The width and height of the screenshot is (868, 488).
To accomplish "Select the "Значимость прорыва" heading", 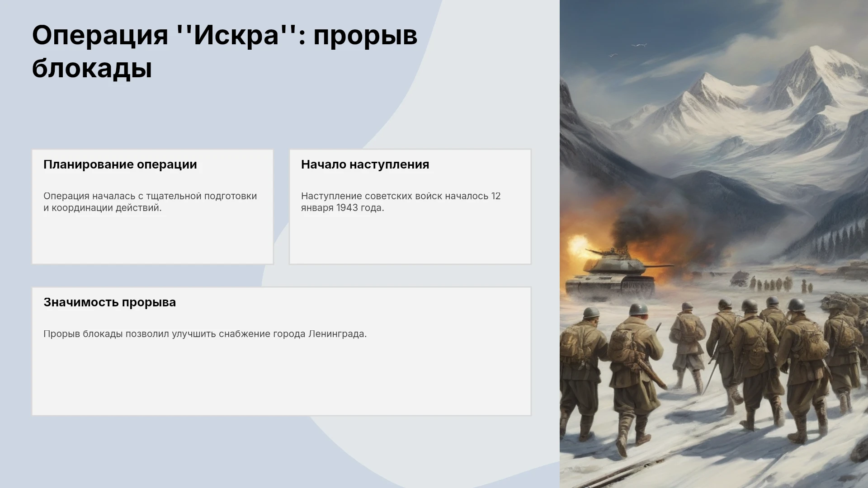I will click(x=109, y=302).
